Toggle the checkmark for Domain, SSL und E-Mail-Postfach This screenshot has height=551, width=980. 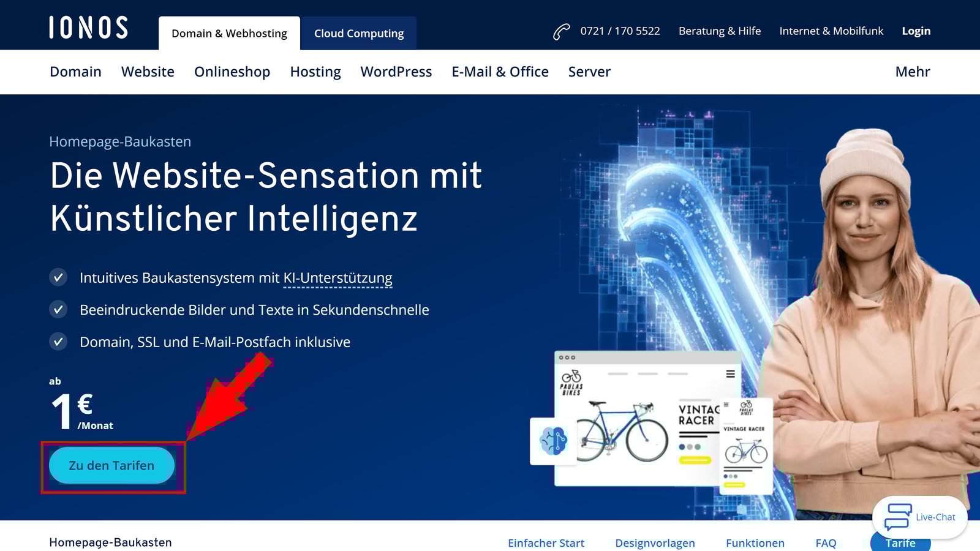[58, 342]
